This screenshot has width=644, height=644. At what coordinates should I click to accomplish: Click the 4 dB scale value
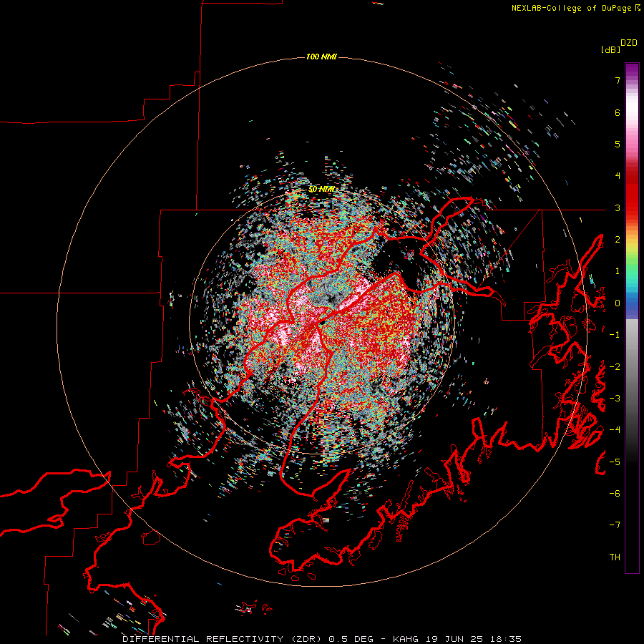[x=618, y=176]
